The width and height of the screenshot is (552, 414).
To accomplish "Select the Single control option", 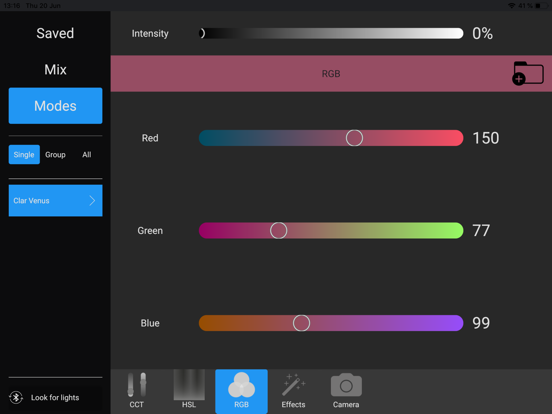I will [24, 155].
